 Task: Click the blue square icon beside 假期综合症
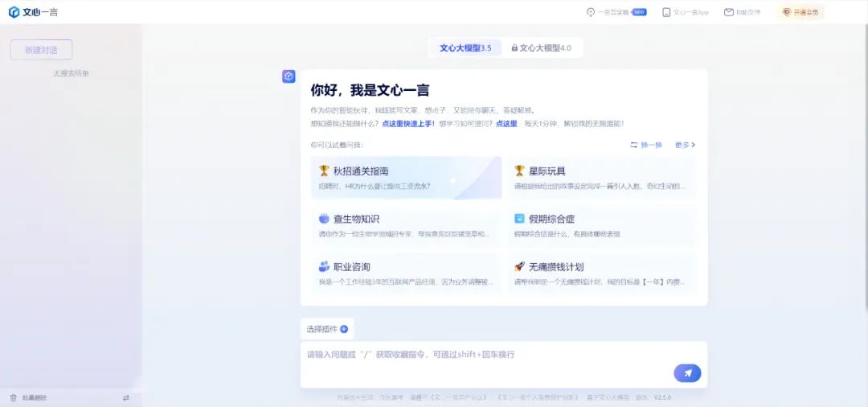tap(519, 218)
